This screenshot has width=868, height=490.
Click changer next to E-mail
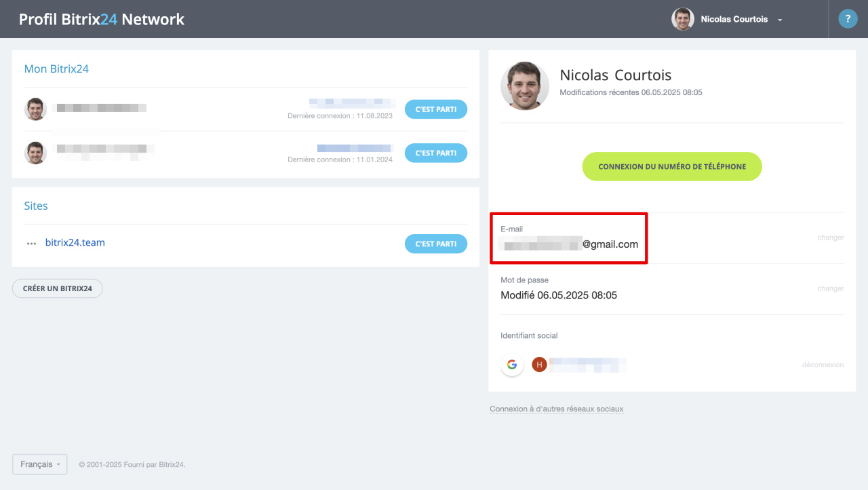click(x=830, y=238)
